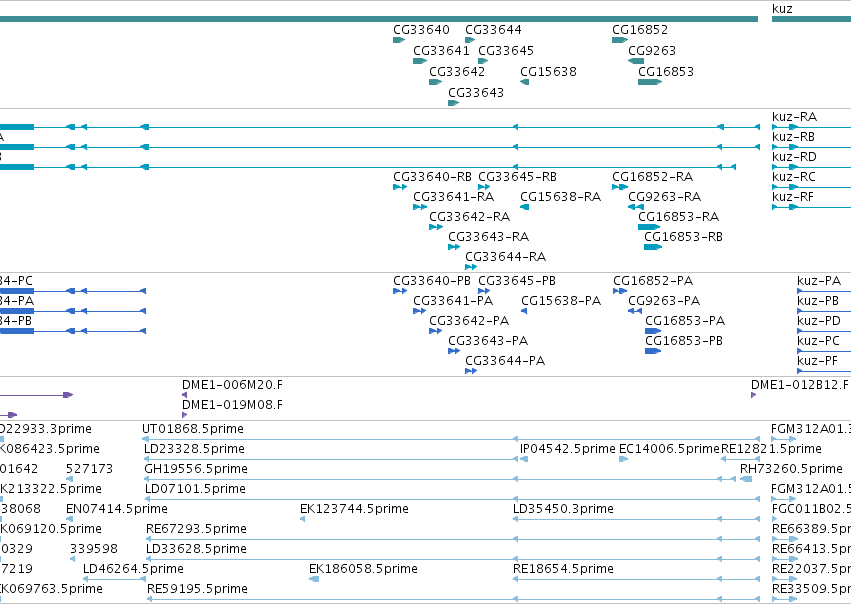Select the EC14006.5prime EST marker
This screenshot has width=851, height=604.
point(624,459)
